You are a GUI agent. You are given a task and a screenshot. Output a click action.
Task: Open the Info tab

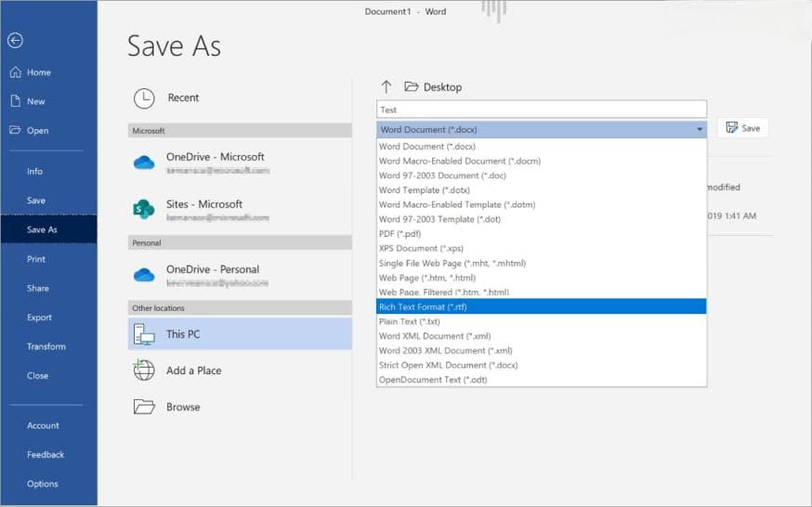(48, 171)
